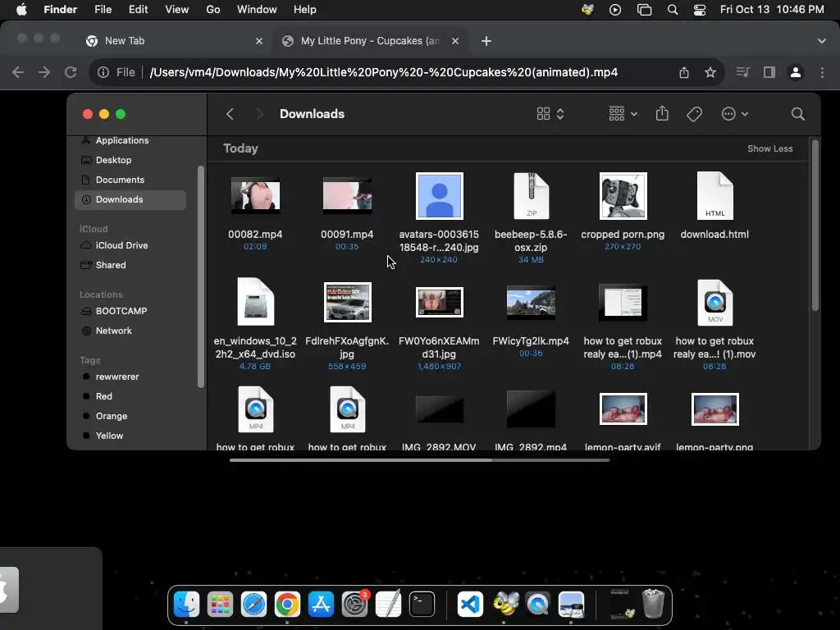
Task: Reload the Chrome page
Action: 71,72
